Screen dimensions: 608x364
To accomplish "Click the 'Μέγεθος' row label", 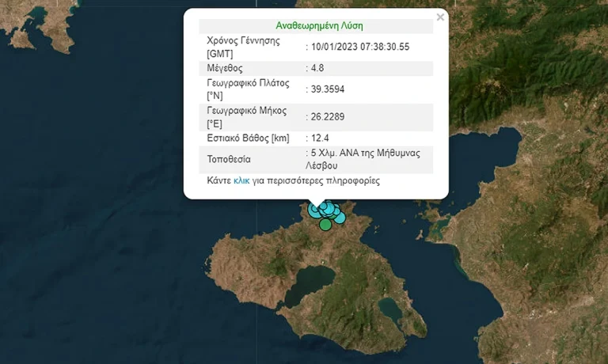I will [225, 68].
